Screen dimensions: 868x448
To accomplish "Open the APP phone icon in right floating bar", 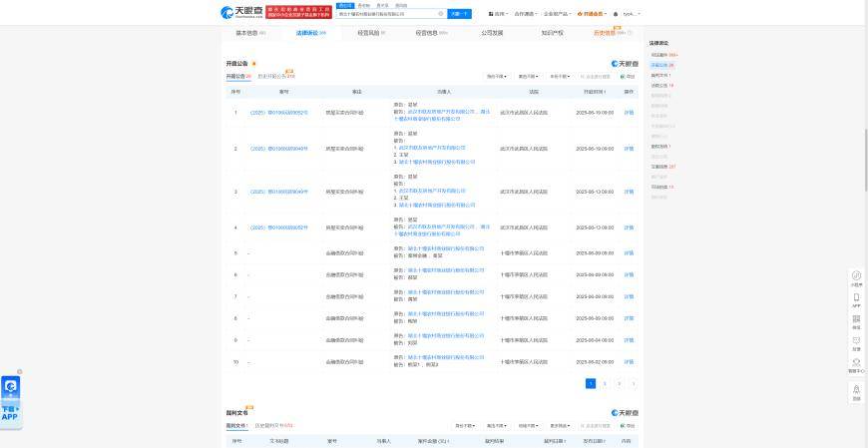I will (856, 299).
